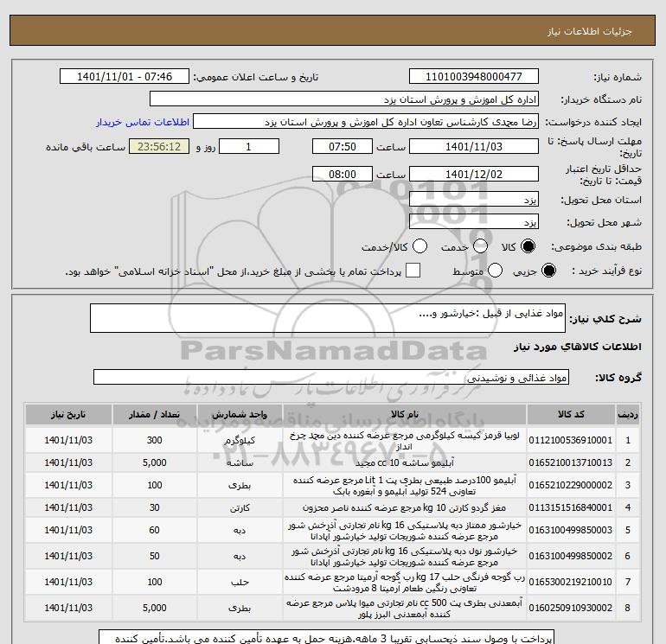Select the کالا/خدمت radio button
Viewport: 666px width, 644px height.
[x=419, y=246]
